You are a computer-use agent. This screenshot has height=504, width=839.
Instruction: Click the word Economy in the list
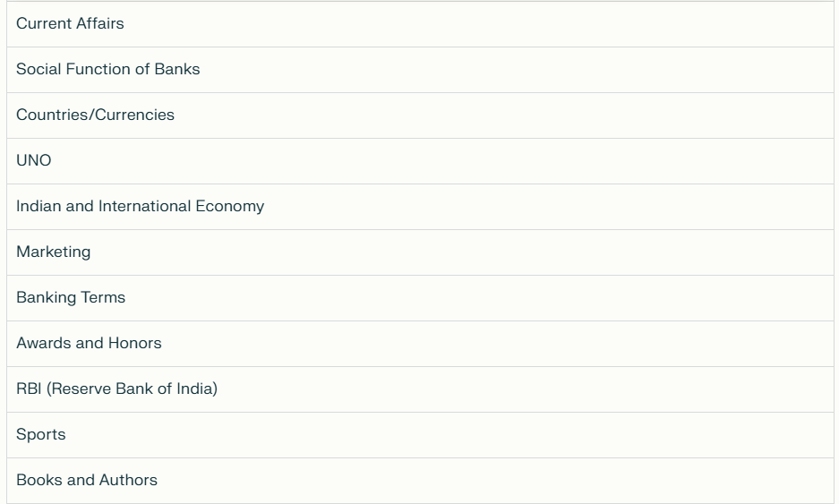point(230,207)
